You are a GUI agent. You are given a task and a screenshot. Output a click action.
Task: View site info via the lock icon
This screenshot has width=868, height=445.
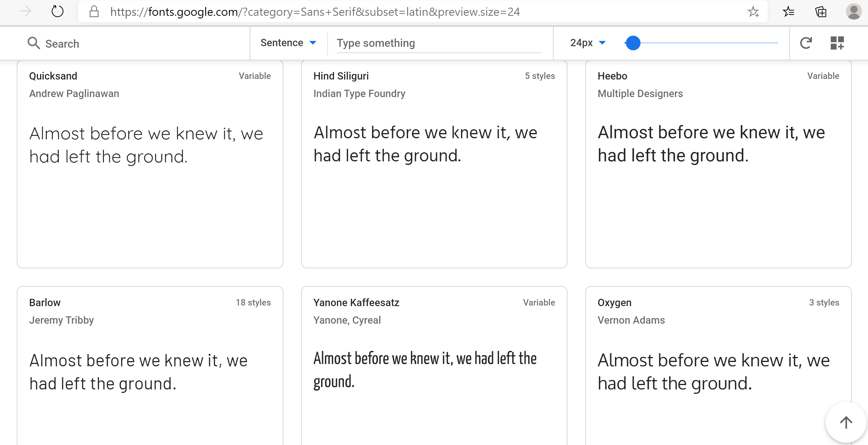click(x=94, y=11)
